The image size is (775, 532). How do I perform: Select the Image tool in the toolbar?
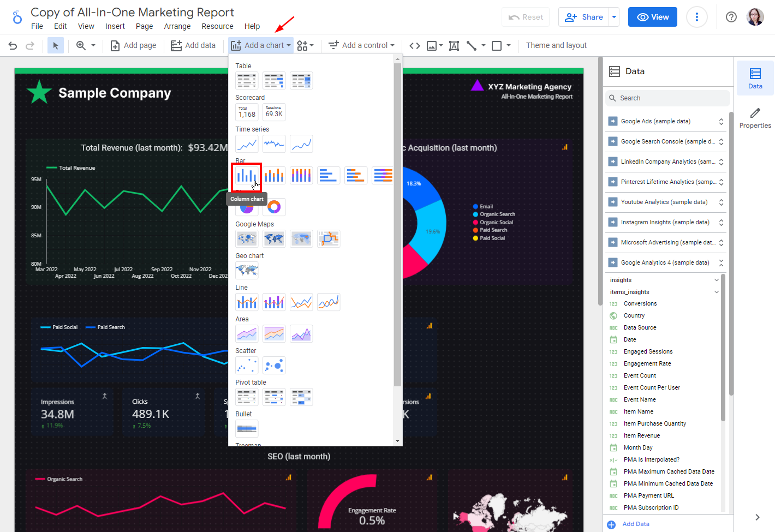click(432, 45)
